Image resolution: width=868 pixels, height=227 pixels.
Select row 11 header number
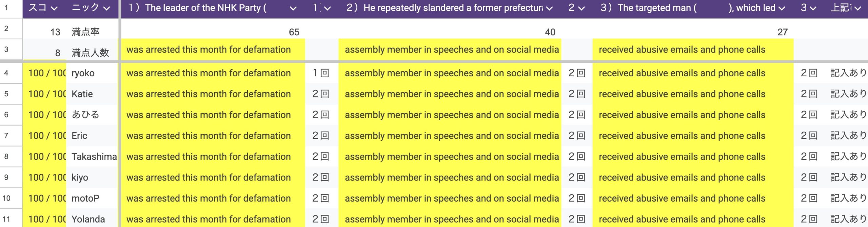click(6, 219)
